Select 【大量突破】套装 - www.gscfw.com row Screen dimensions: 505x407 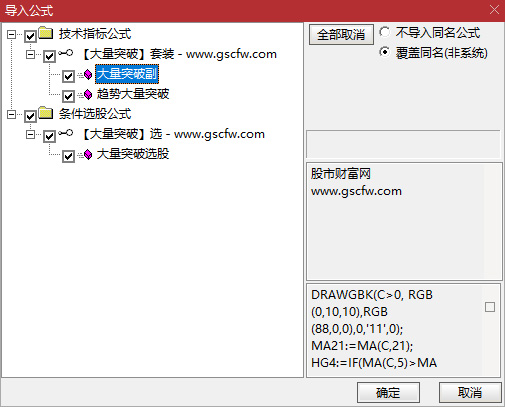180,54
